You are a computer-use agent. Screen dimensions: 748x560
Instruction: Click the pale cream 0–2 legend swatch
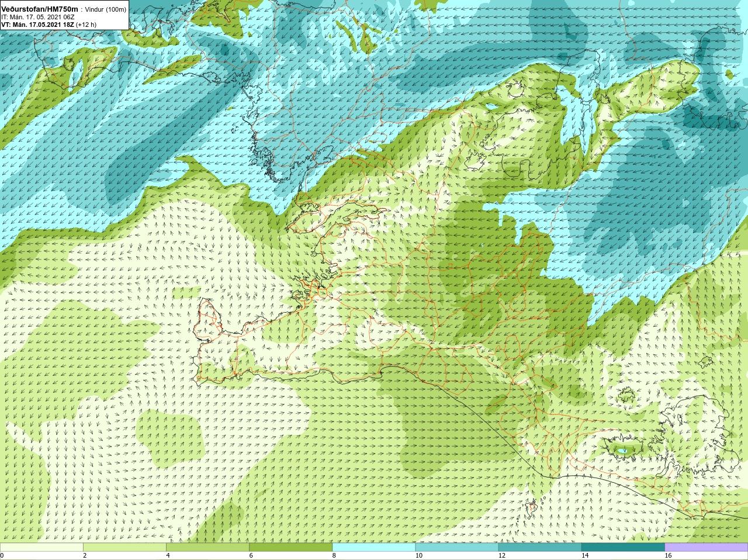[x=41, y=547]
